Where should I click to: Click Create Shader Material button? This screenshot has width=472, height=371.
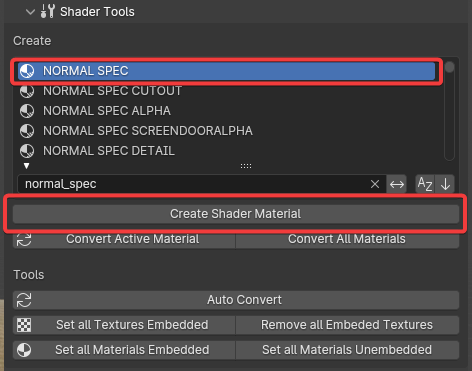[236, 214]
